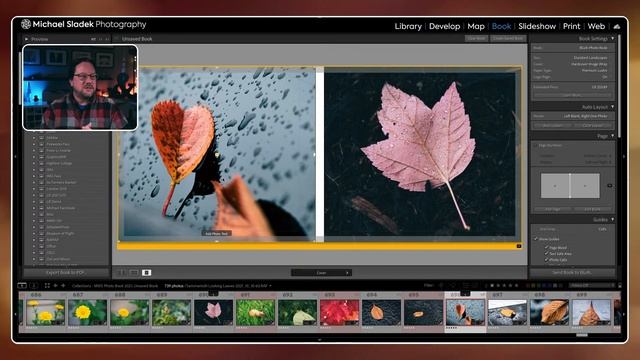Click the first star rating filter
640x360 pixels.
tap(492, 285)
